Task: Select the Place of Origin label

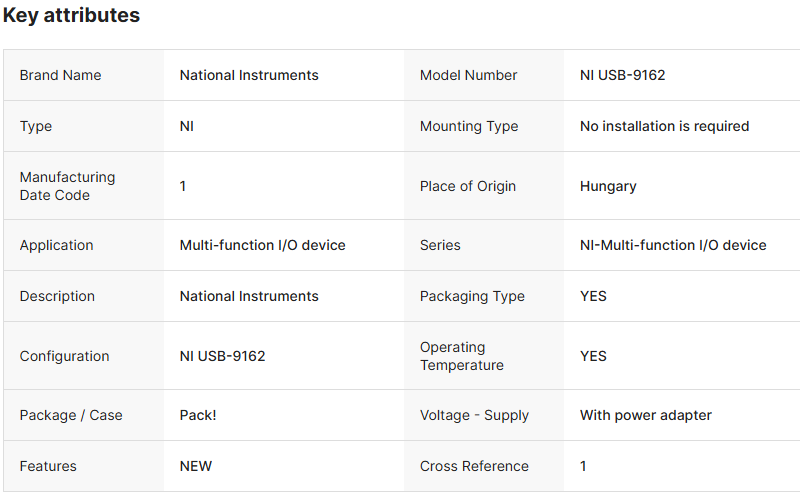Action: 468,186
